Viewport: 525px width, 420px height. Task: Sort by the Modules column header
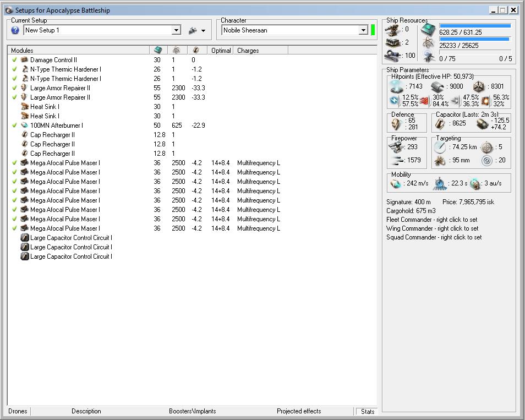79,50
